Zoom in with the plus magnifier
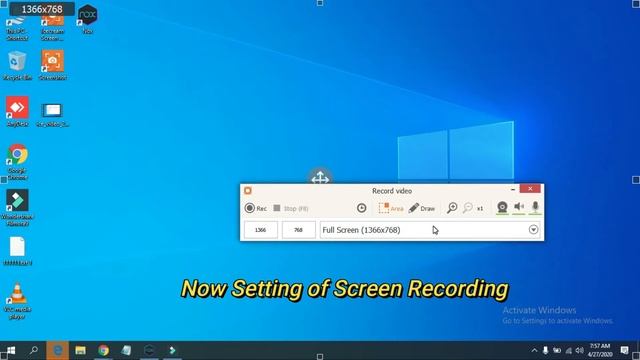 452,208
